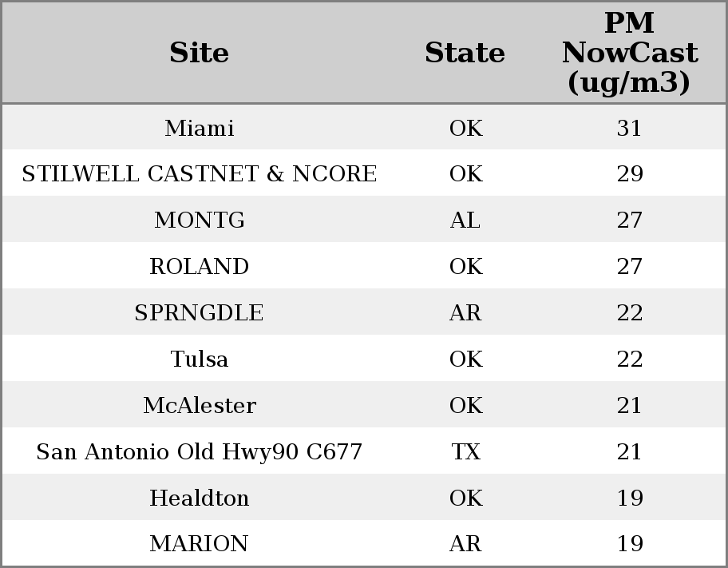Select the OK state cell for Healdton
The width and height of the screenshot is (728, 568).
pos(465,498)
